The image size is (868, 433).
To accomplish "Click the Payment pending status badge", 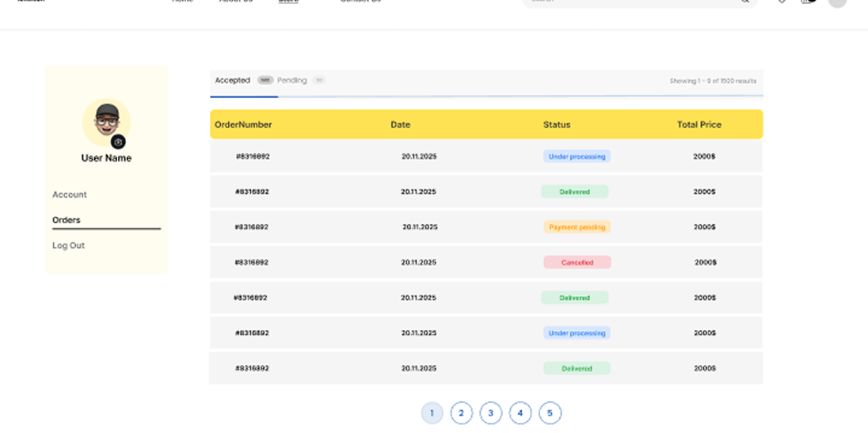I will 577,227.
